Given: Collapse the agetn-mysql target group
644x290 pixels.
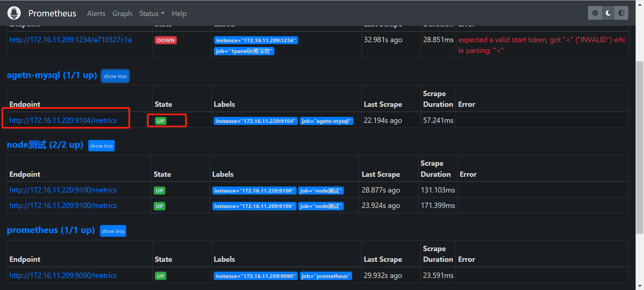Looking at the screenshot, I should point(115,76).
